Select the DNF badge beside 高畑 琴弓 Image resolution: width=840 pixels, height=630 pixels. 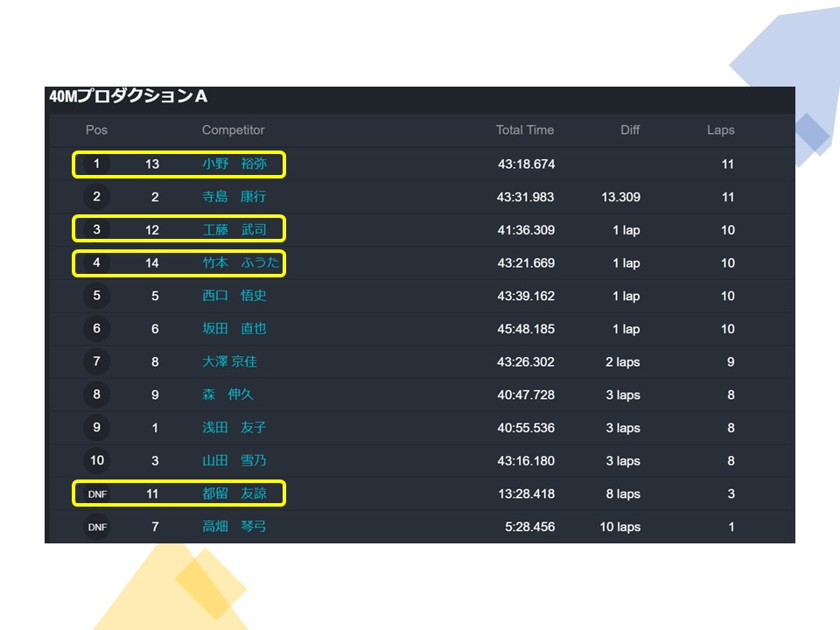click(x=97, y=527)
